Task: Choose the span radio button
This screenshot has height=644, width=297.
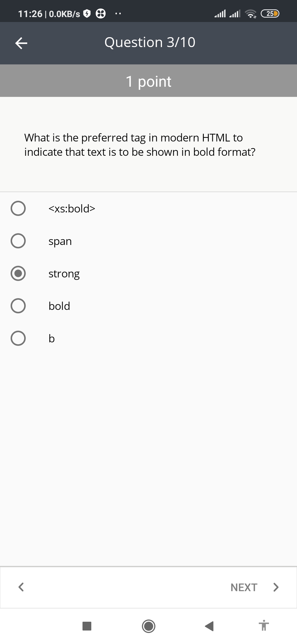Action: 18,241
